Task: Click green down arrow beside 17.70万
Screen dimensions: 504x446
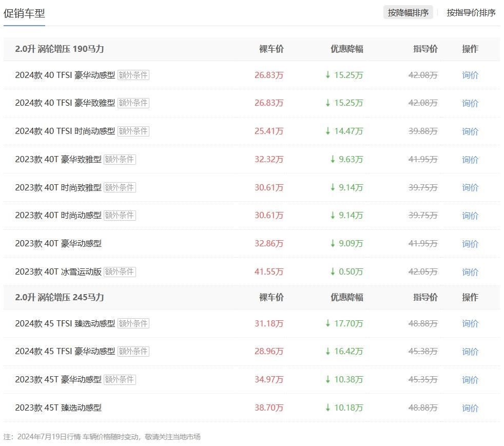Action: point(328,323)
